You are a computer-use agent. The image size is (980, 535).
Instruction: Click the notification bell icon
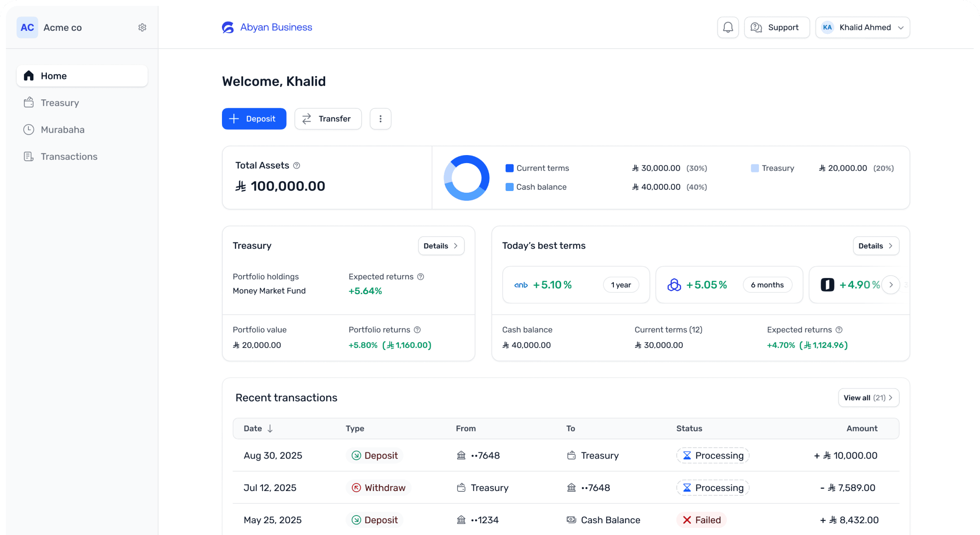pos(728,27)
